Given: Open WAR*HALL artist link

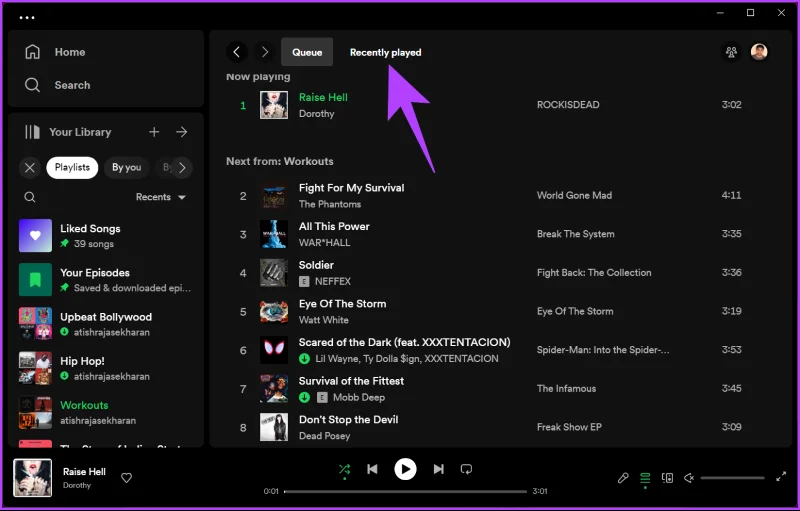Looking at the screenshot, I should coord(324,243).
